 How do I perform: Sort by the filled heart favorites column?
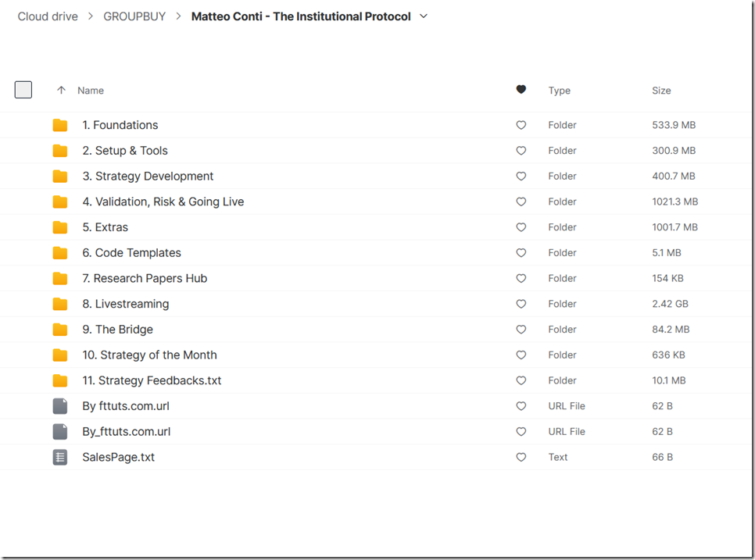point(521,90)
